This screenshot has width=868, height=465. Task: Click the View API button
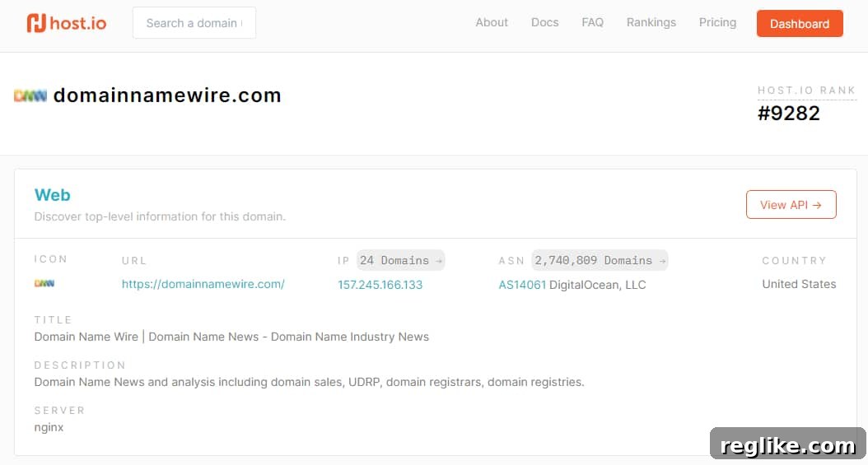point(791,205)
